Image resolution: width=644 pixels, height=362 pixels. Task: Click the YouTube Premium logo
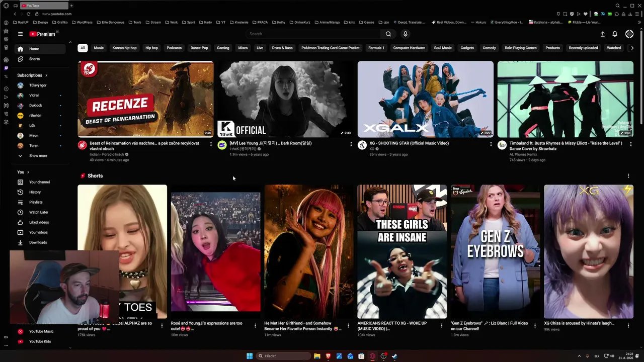click(43, 34)
